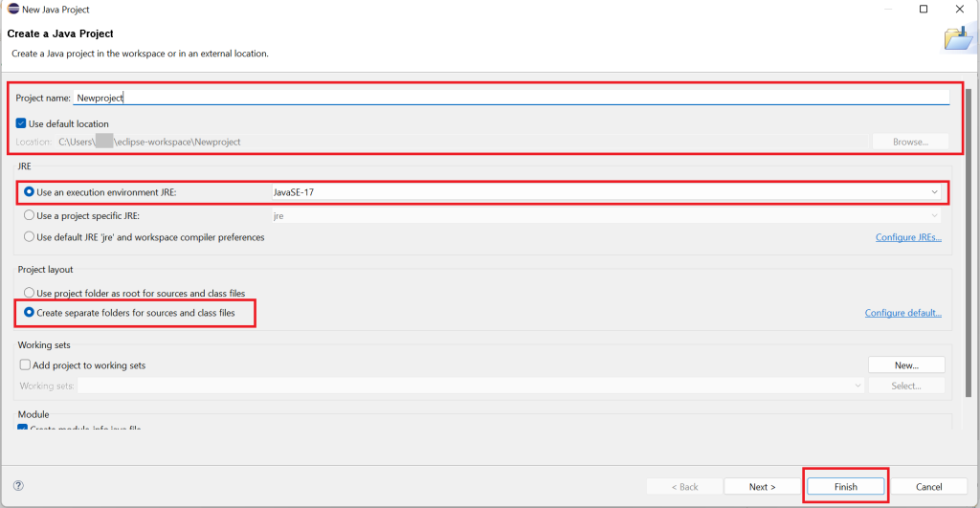Click the Eclipse icon in title bar
Image resolution: width=980 pixels, height=508 pixels.
pos(11,10)
